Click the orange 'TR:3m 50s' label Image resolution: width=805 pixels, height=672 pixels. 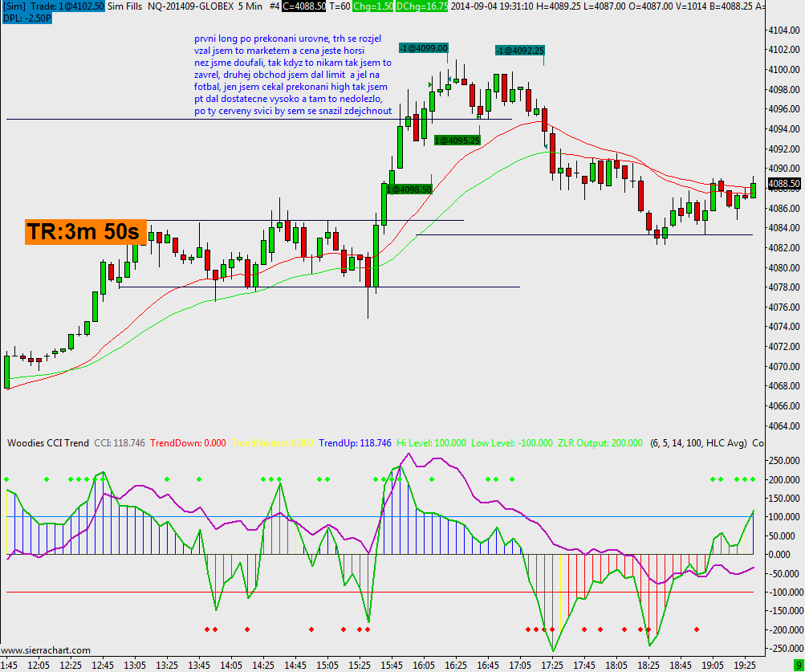pyautogui.click(x=85, y=232)
